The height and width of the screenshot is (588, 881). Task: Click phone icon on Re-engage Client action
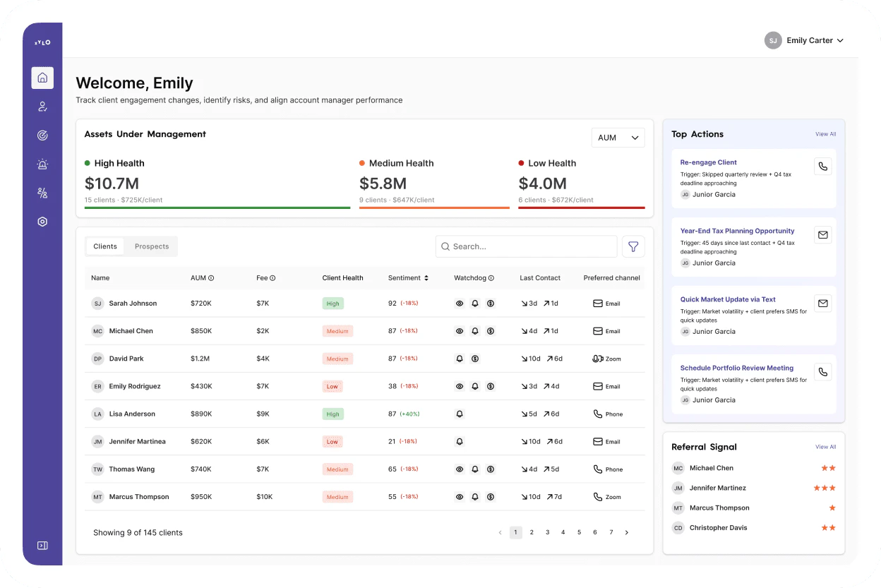tap(822, 167)
